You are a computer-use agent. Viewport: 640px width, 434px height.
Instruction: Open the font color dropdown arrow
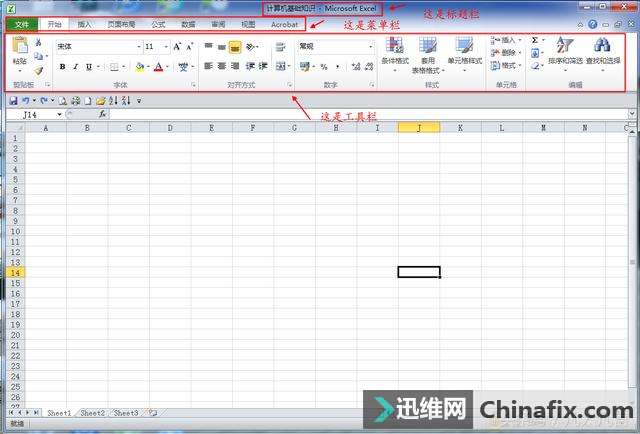pyautogui.click(x=167, y=67)
